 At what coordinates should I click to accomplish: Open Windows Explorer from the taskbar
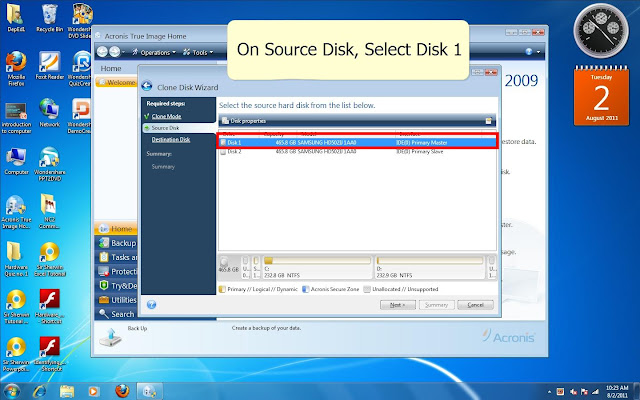coord(67,391)
